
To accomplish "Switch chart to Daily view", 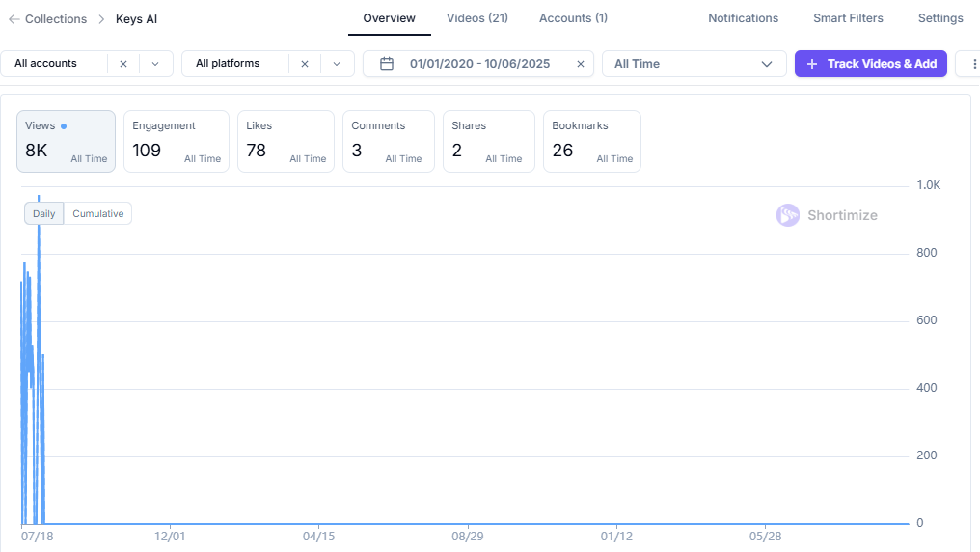I will pos(44,214).
